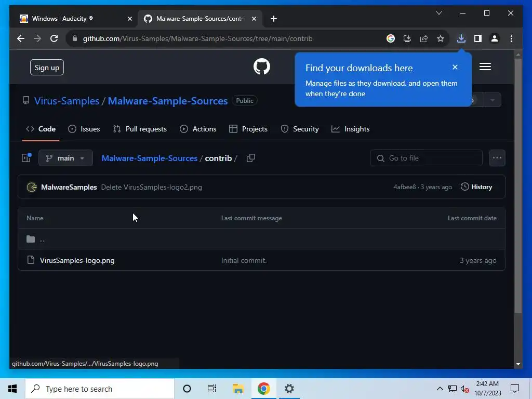The width and height of the screenshot is (532, 399).
Task: Click the Sign up button
Action: (47, 67)
